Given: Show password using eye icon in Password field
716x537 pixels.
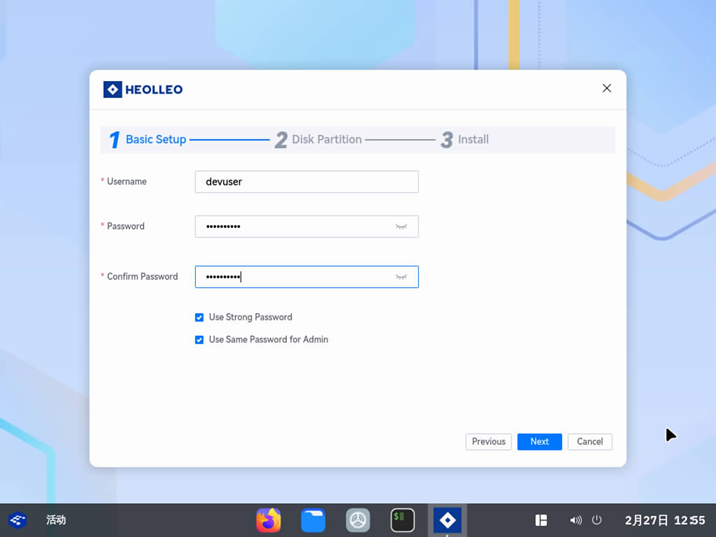Looking at the screenshot, I should [x=401, y=227].
